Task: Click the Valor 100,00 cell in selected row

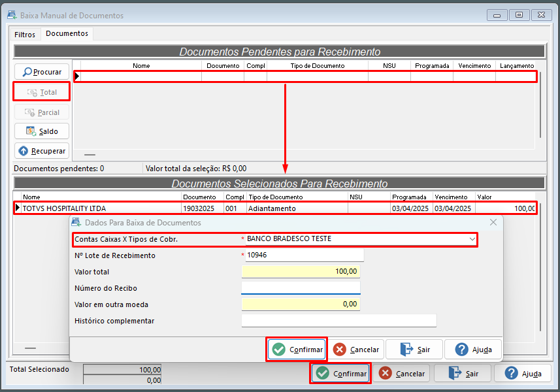Action: pyautogui.click(x=505, y=208)
